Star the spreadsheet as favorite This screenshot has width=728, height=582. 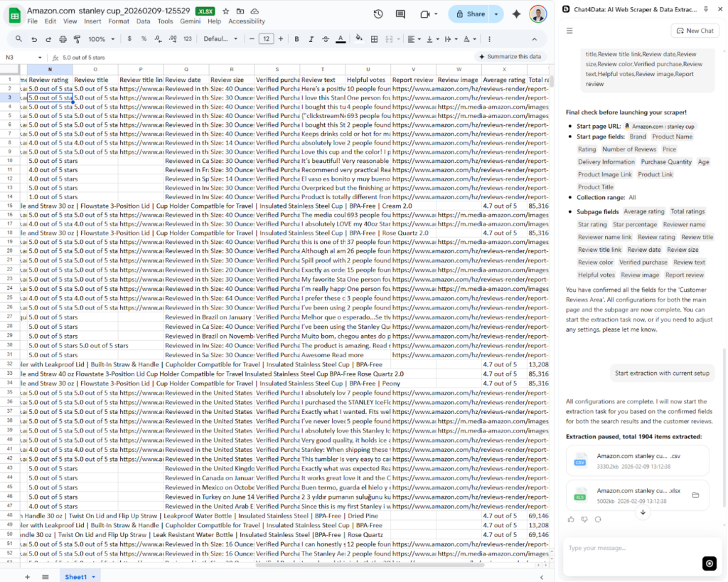pyautogui.click(x=226, y=12)
